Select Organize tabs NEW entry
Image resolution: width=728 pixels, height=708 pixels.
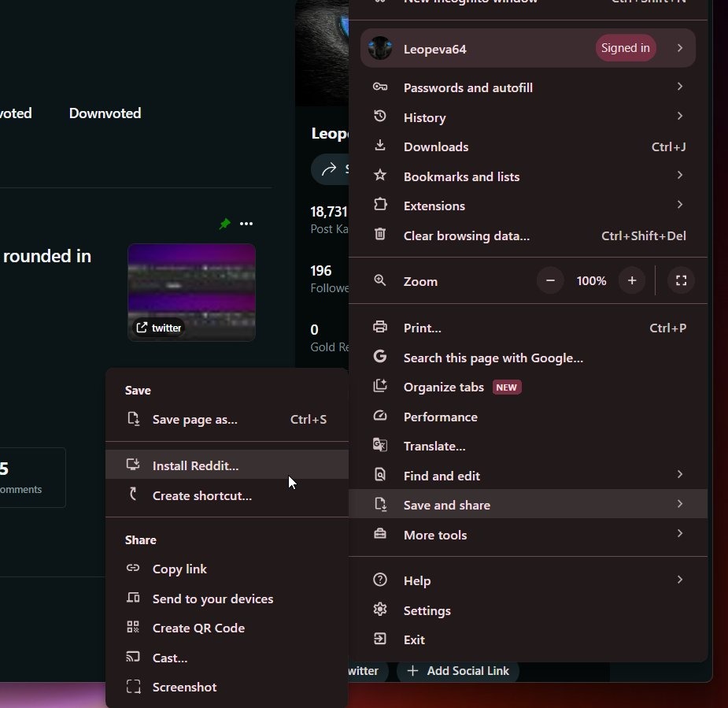point(528,387)
